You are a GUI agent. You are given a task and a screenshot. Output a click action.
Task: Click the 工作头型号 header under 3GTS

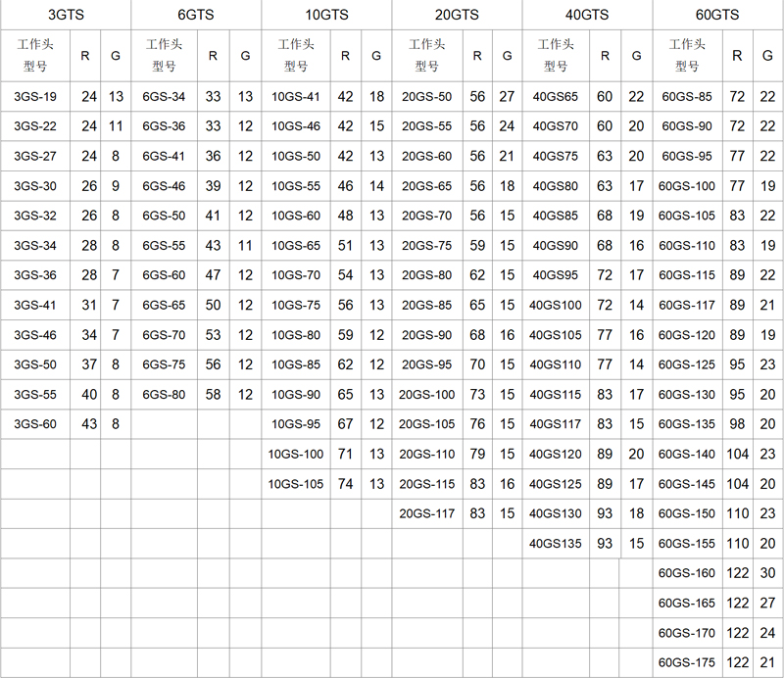click(x=35, y=56)
